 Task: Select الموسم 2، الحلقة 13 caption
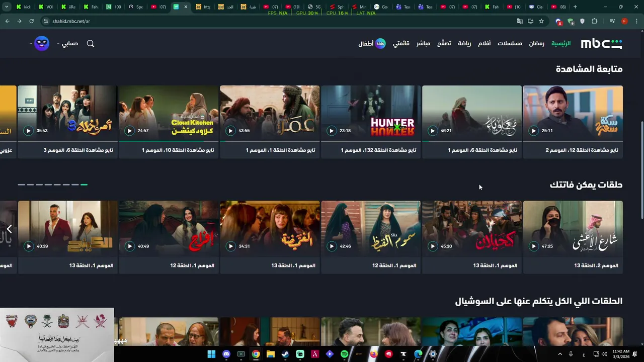tap(596, 265)
